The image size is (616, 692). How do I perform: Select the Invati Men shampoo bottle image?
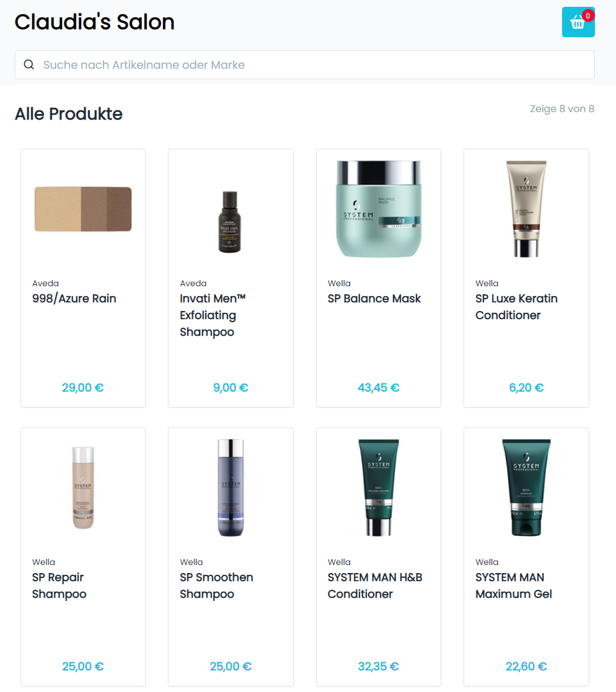pos(230,222)
